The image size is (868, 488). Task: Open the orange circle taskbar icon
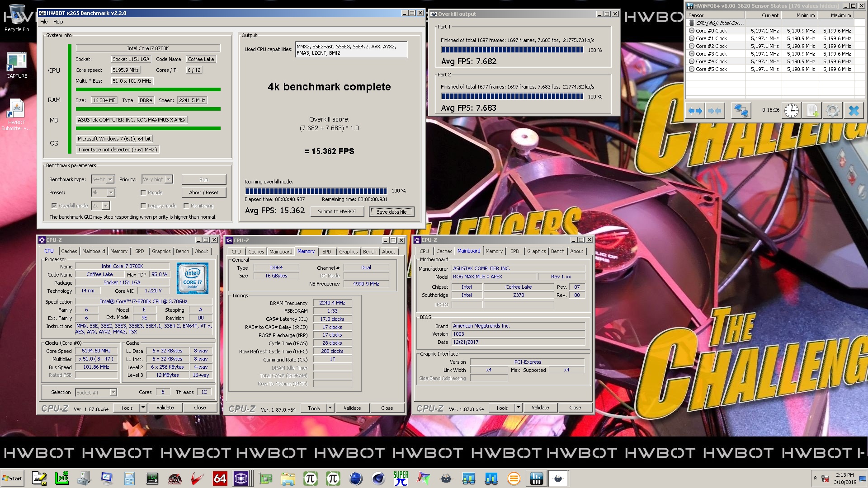514,479
